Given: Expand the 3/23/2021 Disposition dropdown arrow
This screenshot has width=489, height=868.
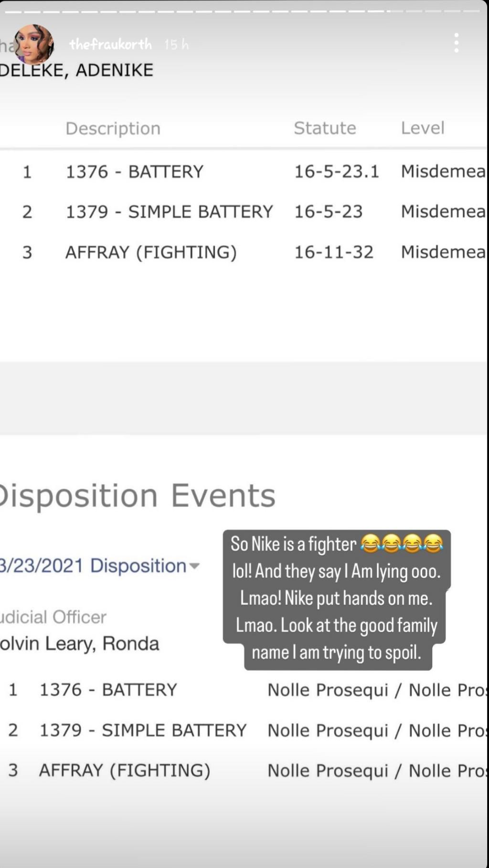Looking at the screenshot, I should (x=194, y=566).
